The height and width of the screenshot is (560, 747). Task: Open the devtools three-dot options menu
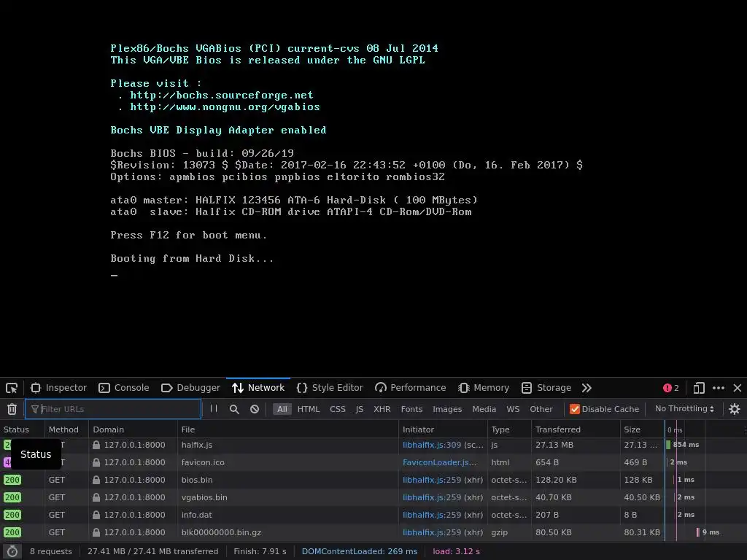tap(719, 388)
